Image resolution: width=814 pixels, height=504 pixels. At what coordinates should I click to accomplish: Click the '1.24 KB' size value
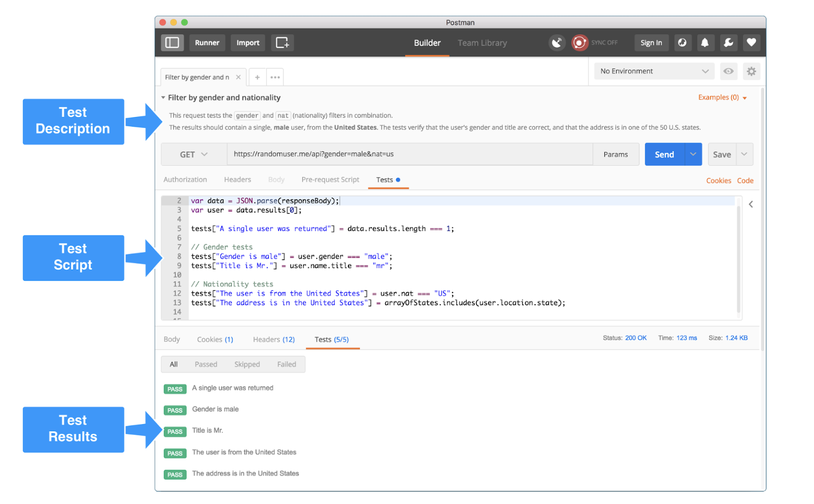pyautogui.click(x=737, y=338)
